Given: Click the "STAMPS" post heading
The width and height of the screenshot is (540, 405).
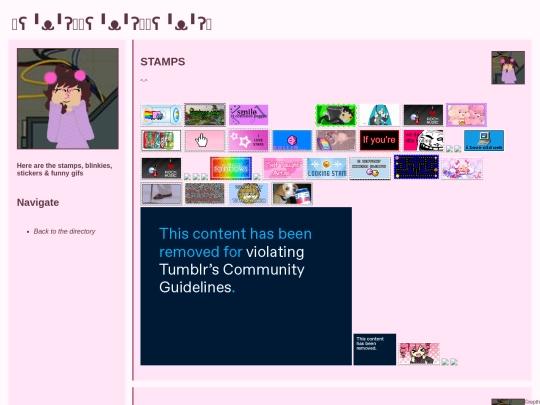Looking at the screenshot, I should pos(163,62).
